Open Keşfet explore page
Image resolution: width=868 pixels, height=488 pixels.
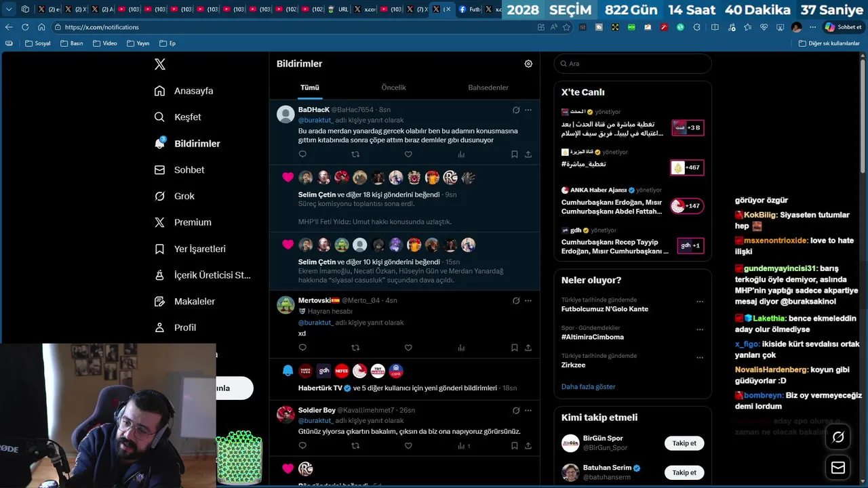pyautogui.click(x=178, y=117)
